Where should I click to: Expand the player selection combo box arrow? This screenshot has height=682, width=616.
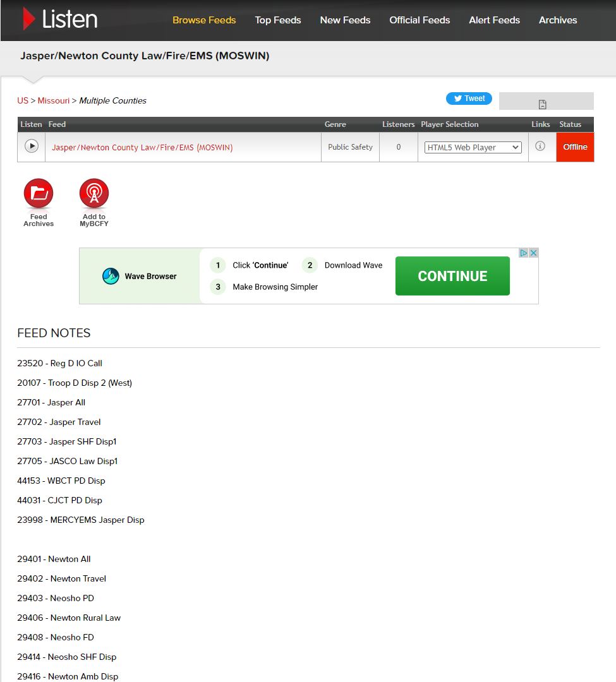coord(516,147)
